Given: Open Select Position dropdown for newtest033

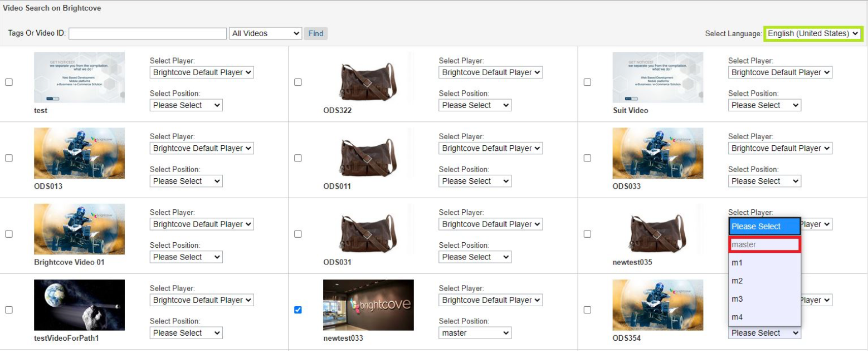Looking at the screenshot, I should click(475, 333).
